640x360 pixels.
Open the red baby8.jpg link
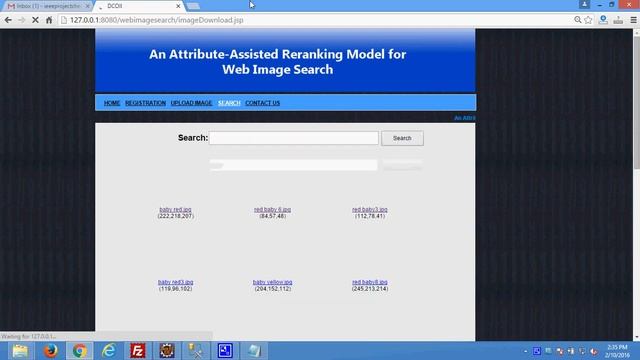[370, 282]
